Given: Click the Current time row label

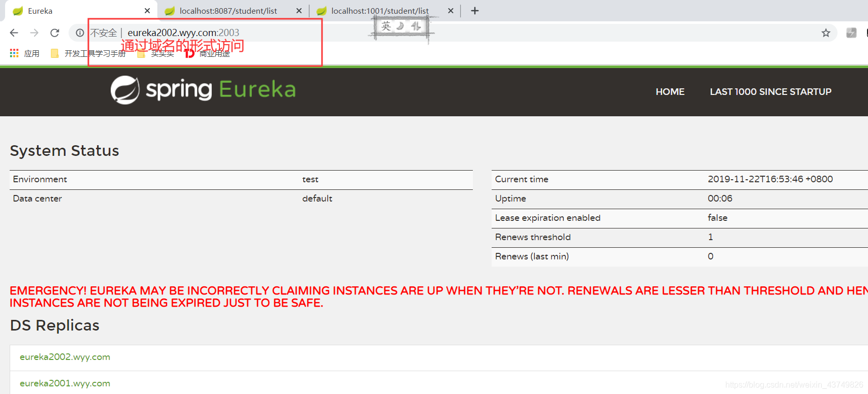Looking at the screenshot, I should (522, 179).
